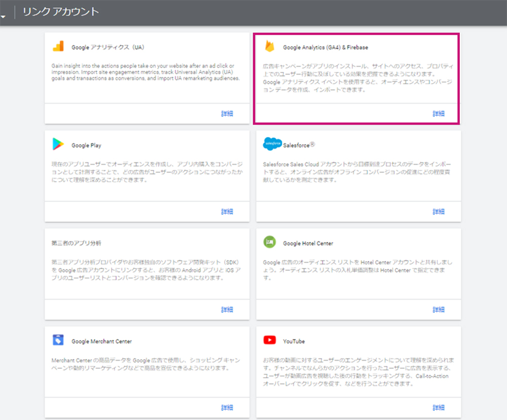Open 詳細 for Google Analytics (GA4) & Firebase
This screenshot has width=507, height=420.
439,114
